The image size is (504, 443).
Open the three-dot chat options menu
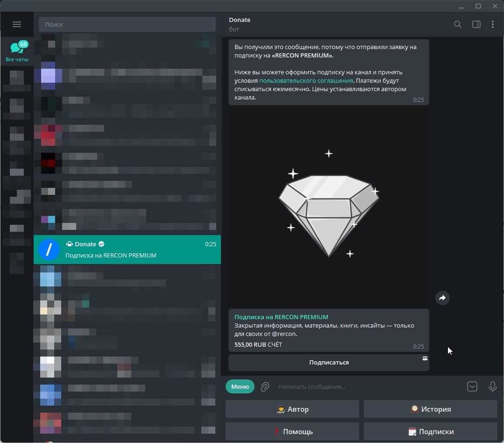493,24
